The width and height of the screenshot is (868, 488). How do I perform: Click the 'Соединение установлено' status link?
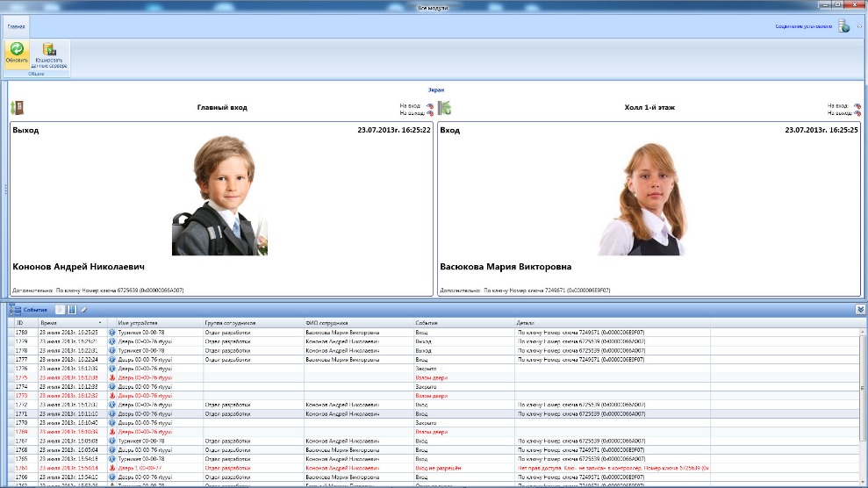[802, 27]
